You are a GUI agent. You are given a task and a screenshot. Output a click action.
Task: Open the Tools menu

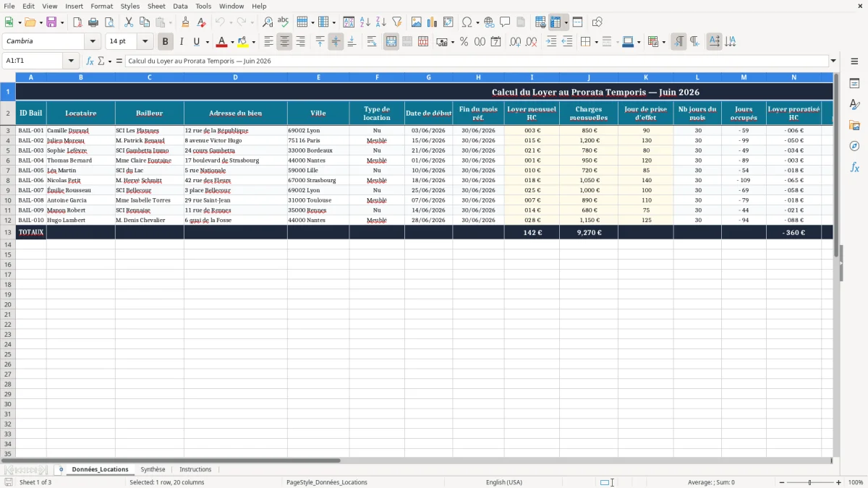pyautogui.click(x=203, y=6)
